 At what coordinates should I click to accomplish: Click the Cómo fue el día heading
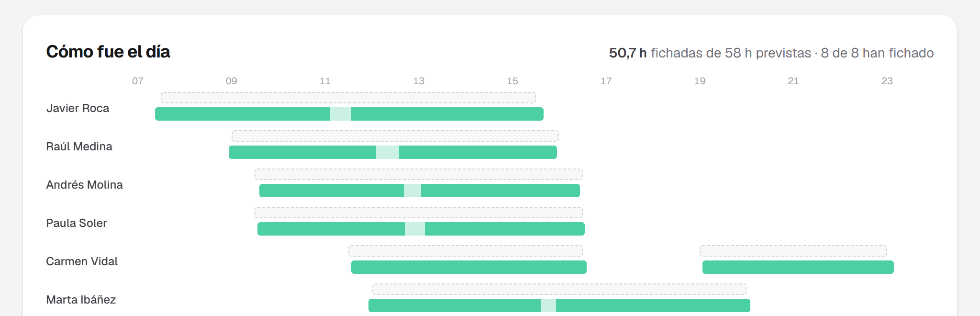108,52
